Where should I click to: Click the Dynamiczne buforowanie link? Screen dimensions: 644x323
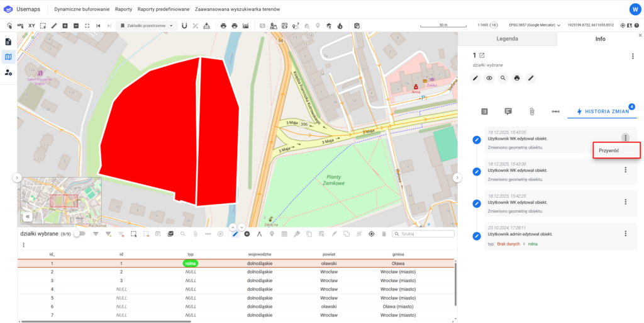point(82,9)
